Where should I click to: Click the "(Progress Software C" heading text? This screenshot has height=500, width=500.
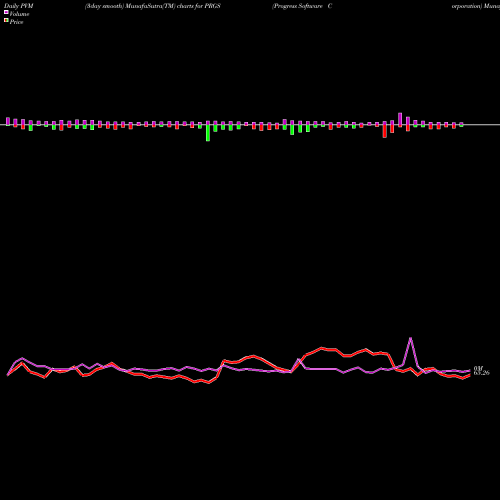(x=302, y=6)
